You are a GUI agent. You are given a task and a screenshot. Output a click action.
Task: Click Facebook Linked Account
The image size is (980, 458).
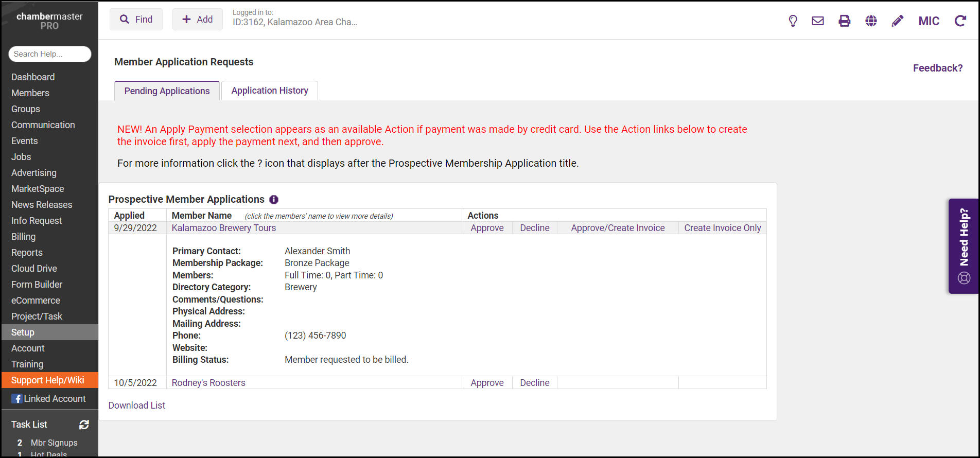coord(49,399)
